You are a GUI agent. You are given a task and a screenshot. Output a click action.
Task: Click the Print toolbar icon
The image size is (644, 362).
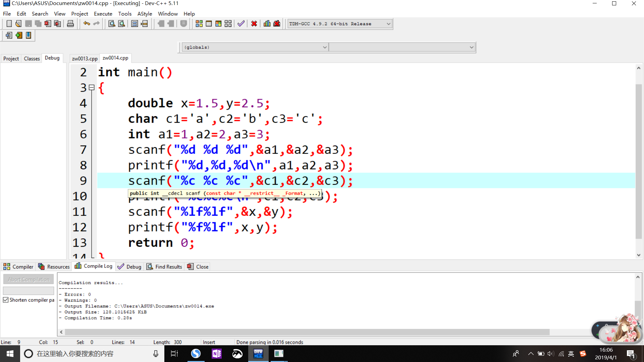(70, 24)
